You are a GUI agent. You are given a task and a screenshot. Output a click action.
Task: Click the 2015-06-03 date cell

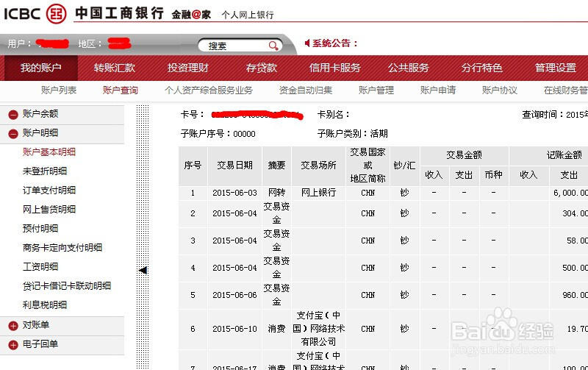point(234,193)
